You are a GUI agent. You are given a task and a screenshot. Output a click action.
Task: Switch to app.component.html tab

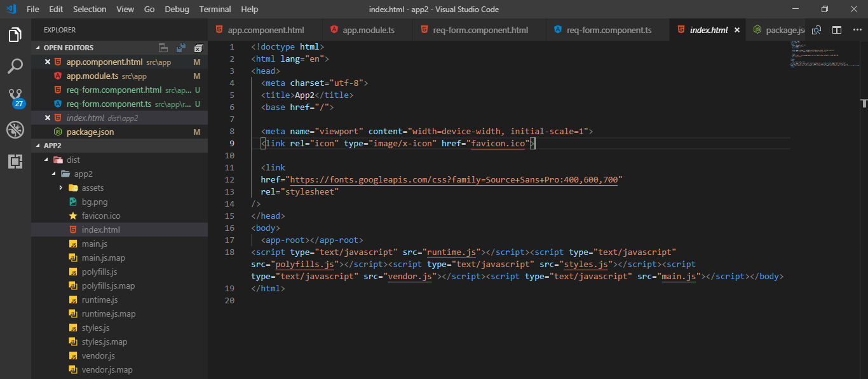(266, 30)
